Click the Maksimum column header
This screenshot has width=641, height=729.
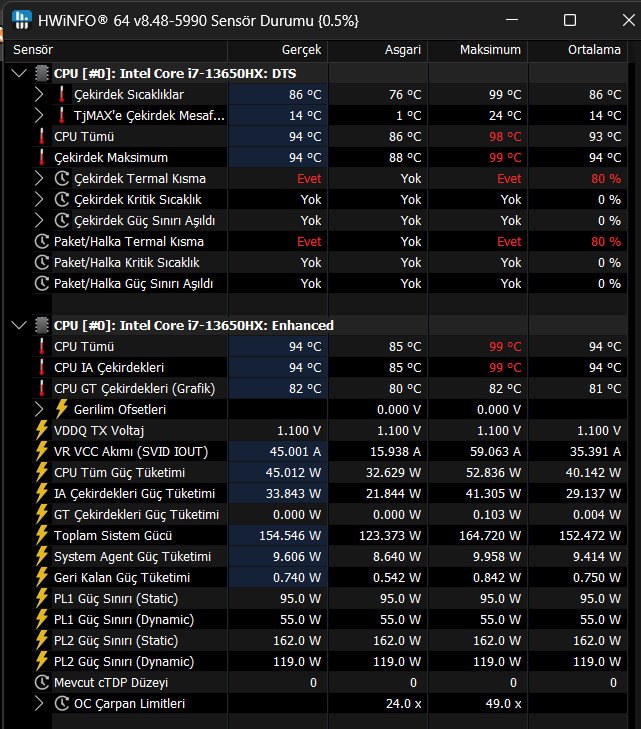478,50
